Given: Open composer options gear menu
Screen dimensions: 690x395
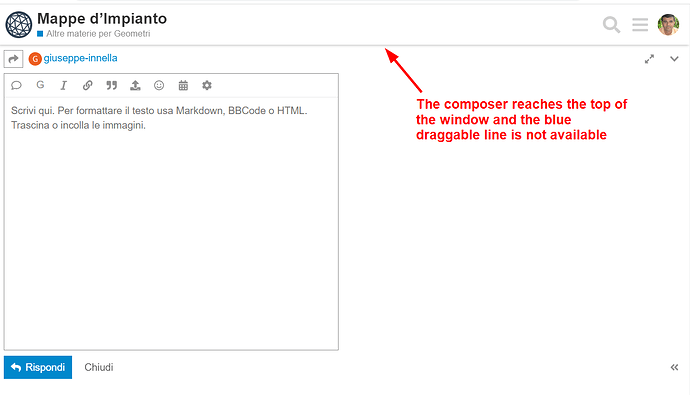Looking at the screenshot, I should click(x=207, y=85).
